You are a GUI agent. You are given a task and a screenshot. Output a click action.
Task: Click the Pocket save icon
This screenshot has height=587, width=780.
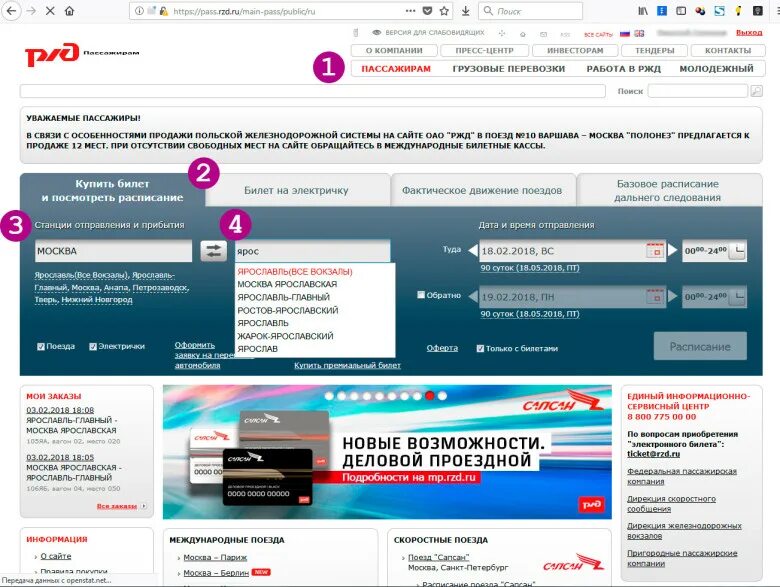click(x=427, y=10)
